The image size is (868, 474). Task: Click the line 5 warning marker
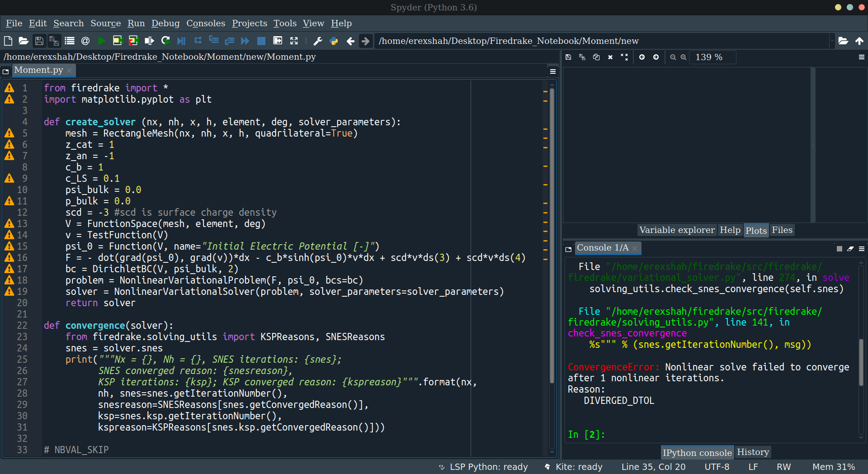[x=9, y=133]
